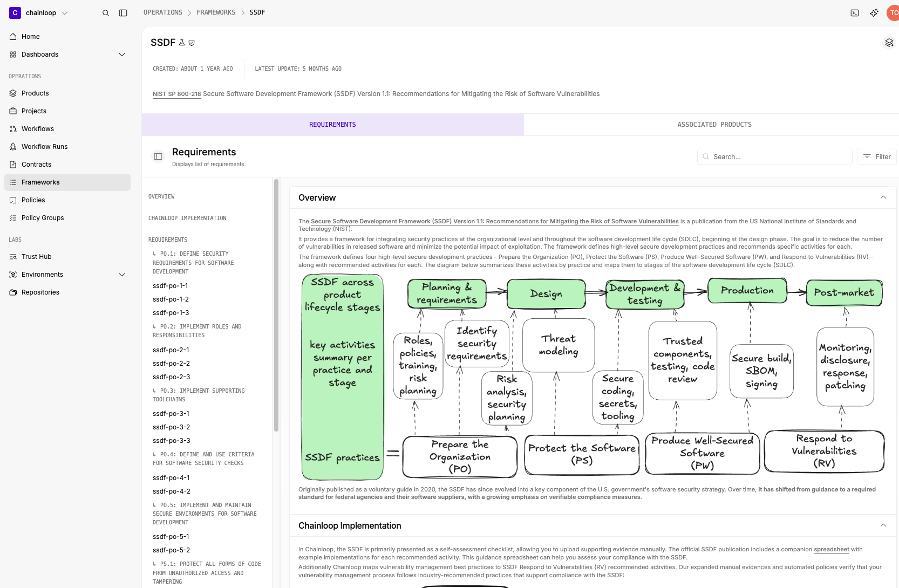
Task: Open Policies in the sidebar
Action: [x=67, y=200]
